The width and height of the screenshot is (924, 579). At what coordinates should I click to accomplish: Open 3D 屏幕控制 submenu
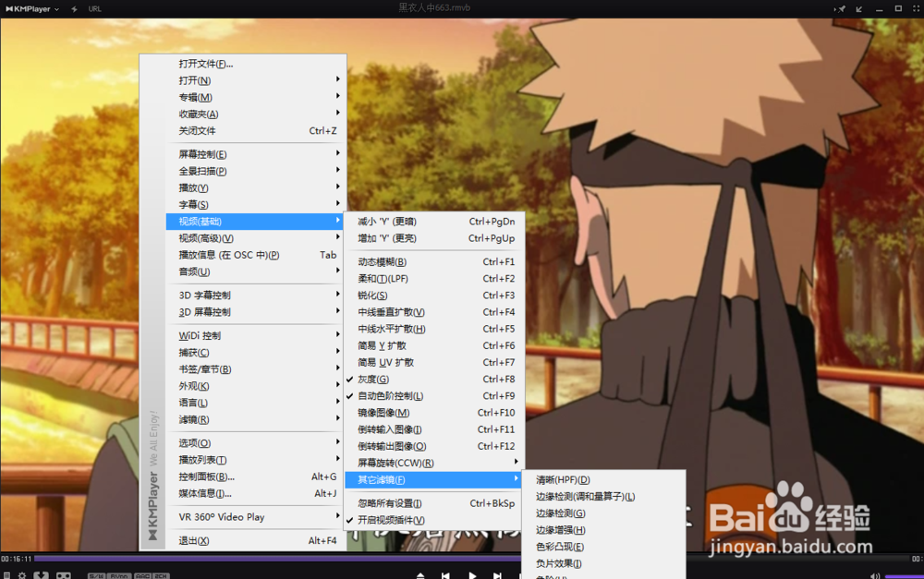[x=256, y=311]
